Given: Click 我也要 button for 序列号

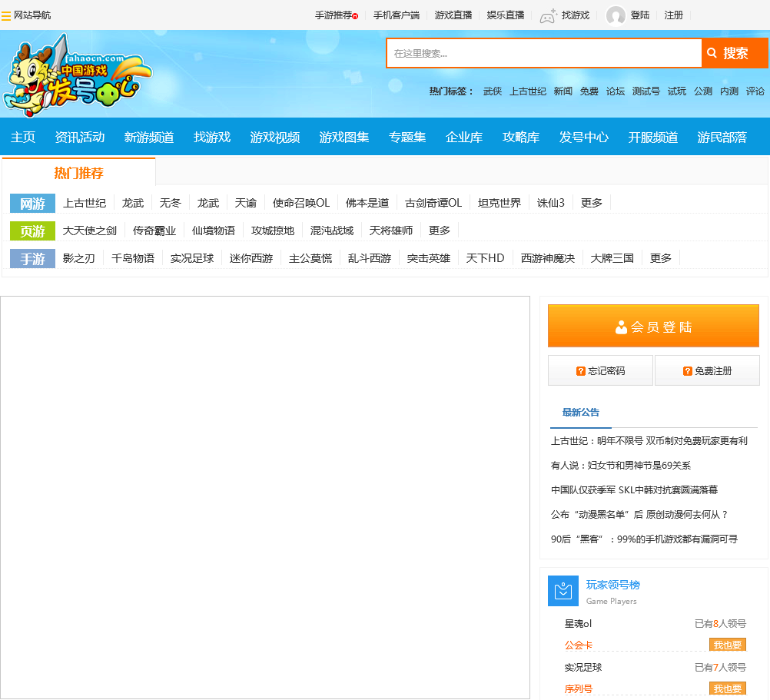Looking at the screenshot, I should click(727, 688).
